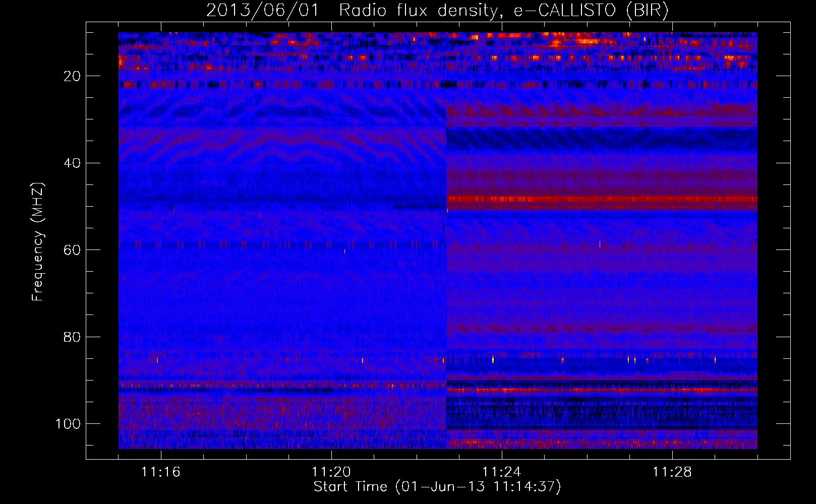Click the 60 frequency tick label

pyautogui.click(x=72, y=250)
